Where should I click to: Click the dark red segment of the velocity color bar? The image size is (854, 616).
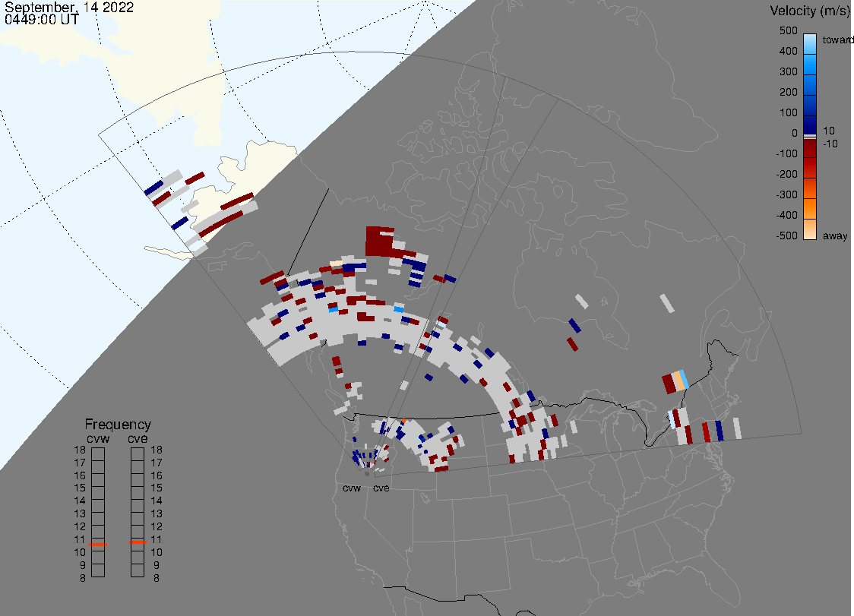(x=810, y=148)
